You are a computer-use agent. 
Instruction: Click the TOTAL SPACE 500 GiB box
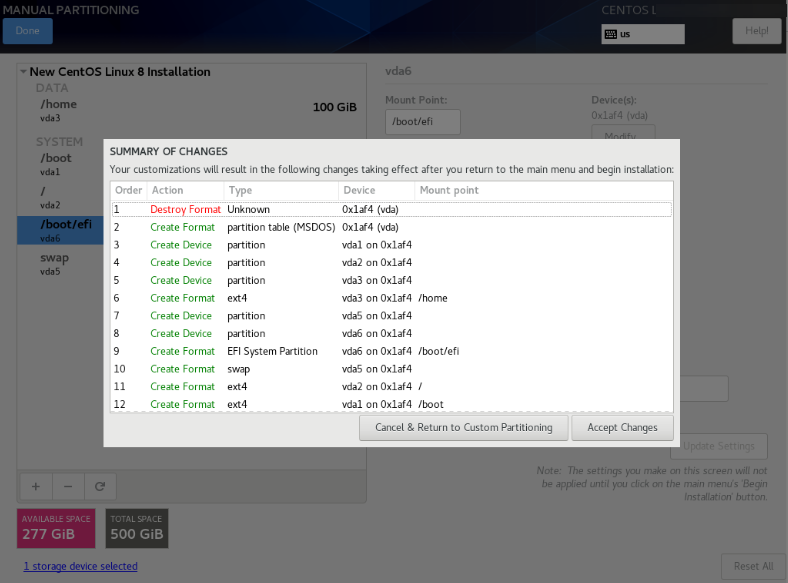pyautogui.click(x=137, y=528)
